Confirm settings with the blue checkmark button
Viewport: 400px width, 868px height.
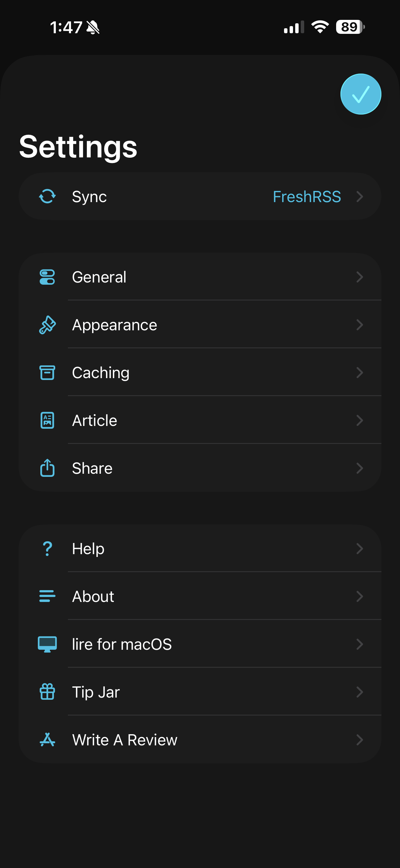tap(361, 94)
